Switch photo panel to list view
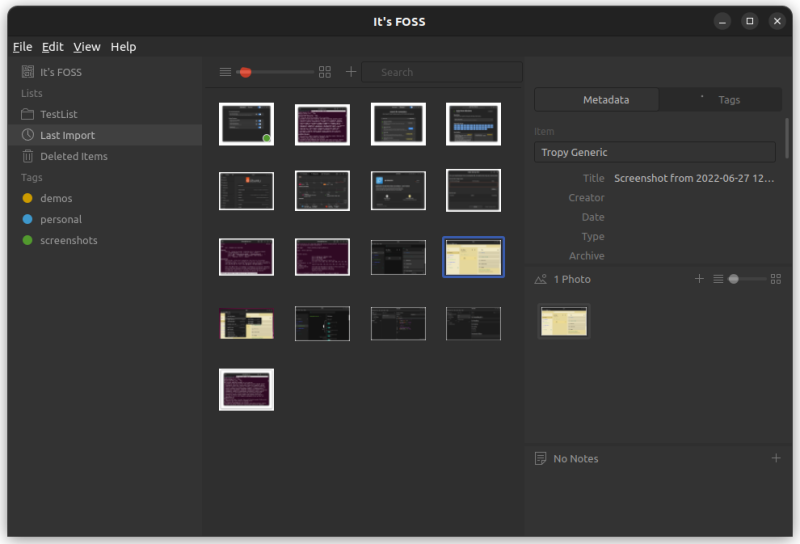This screenshot has width=800, height=544. click(x=718, y=279)
